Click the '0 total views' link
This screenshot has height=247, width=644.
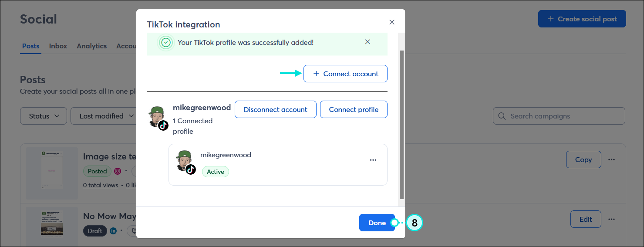tap(101, 185)
